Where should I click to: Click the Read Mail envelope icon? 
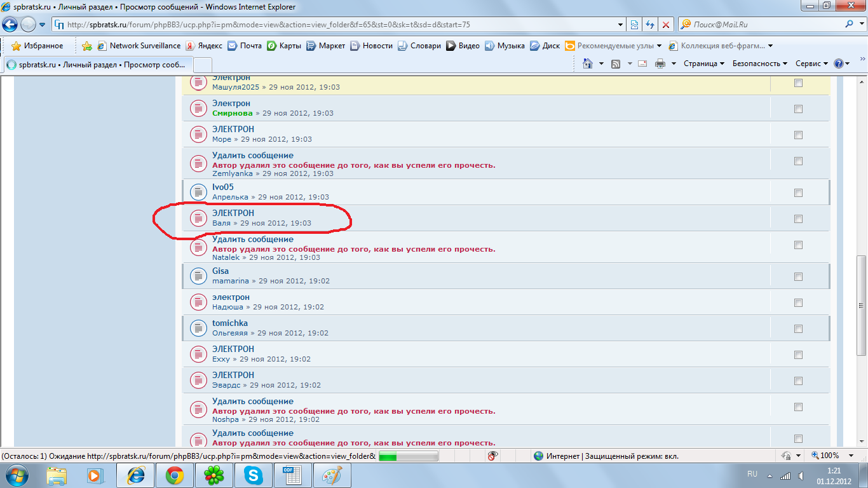click(x=642, y=64)
